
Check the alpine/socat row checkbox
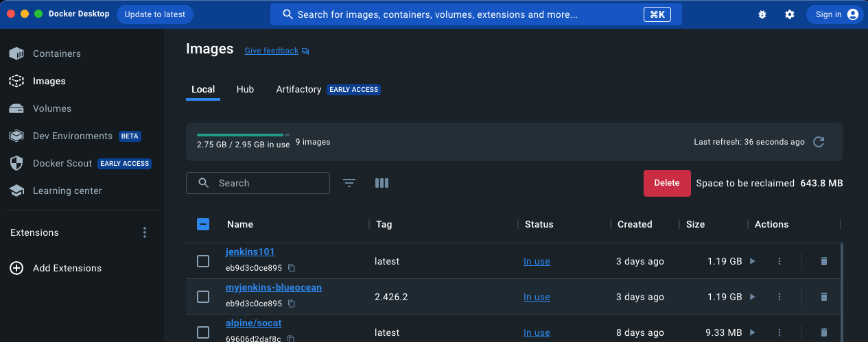click(x=203, y=332)
